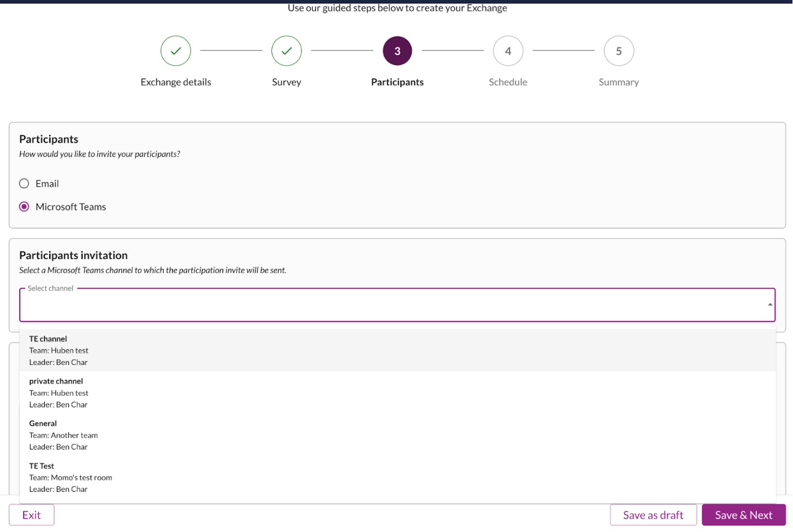Click the Schedule step label

508,82
